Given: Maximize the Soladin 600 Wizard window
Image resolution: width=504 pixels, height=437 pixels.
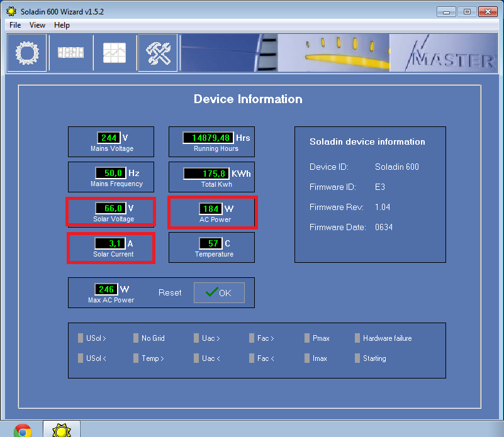Looking at the screenshot, I should [x=467, y=12].
